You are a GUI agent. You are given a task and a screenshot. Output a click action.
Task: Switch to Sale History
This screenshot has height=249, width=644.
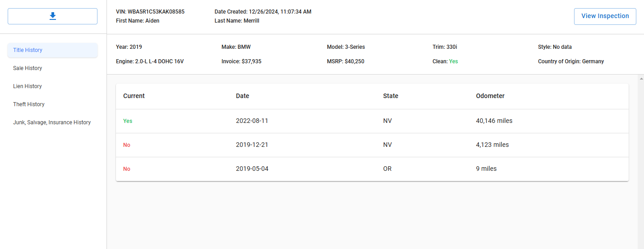tap(52, 68)
